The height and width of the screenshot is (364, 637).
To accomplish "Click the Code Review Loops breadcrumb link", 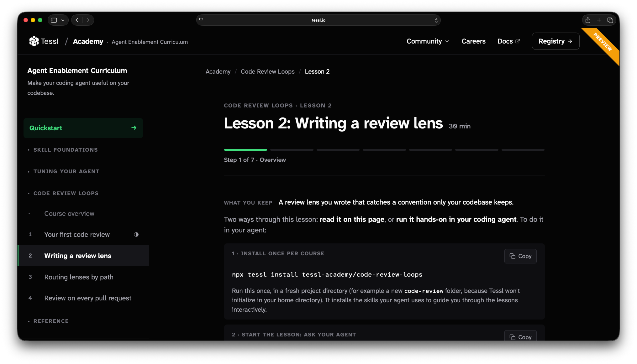I will [268, 71].
